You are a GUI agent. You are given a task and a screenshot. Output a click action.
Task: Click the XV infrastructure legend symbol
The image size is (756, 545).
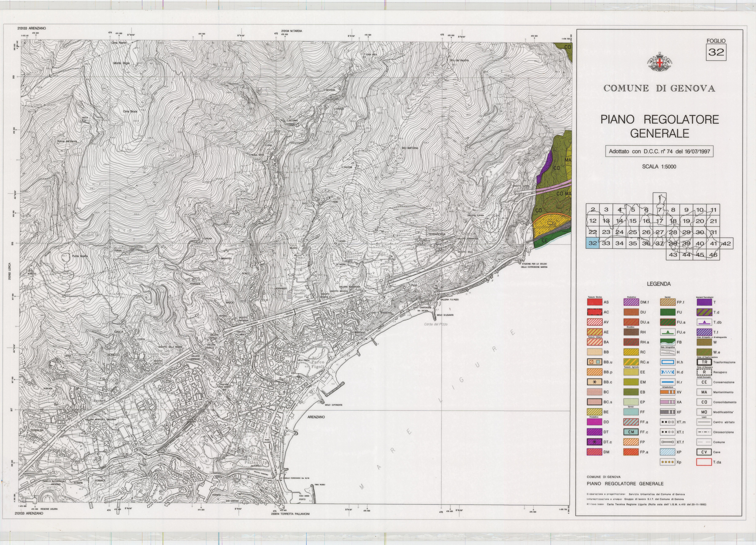coord(668,392)
